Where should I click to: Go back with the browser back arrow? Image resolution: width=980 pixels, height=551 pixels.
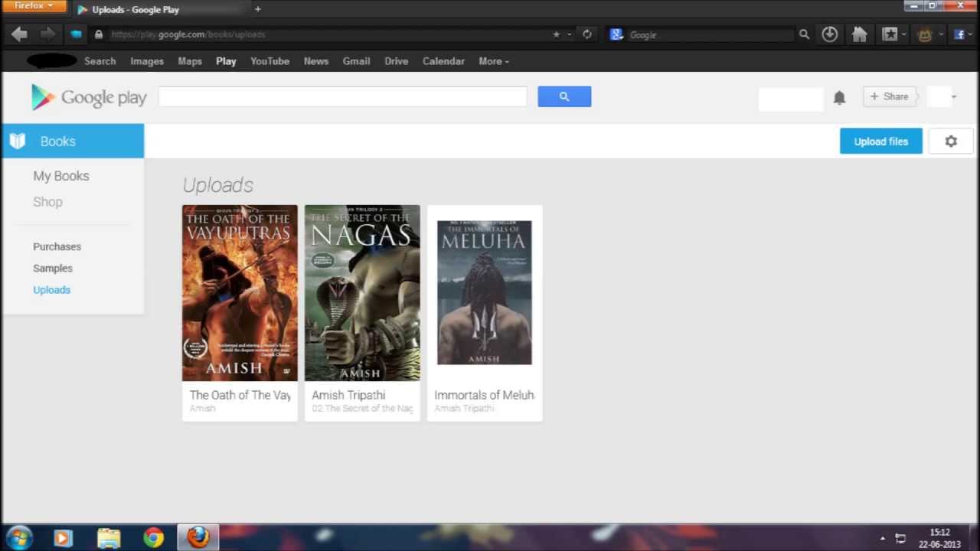[20, 34]
